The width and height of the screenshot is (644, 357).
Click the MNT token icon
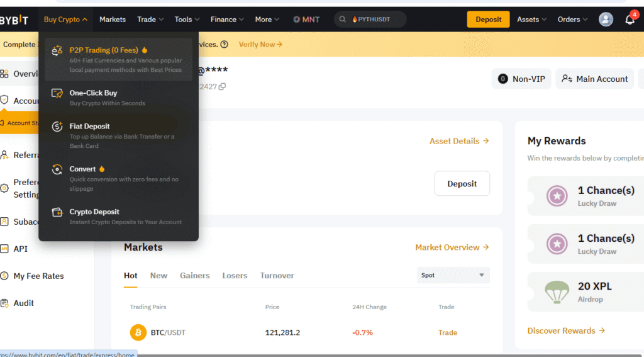click(296, 20)
